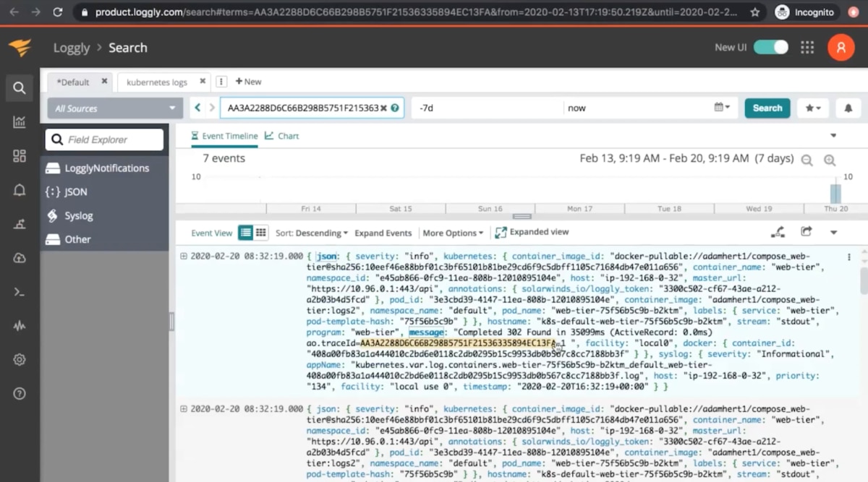Open Live Tail from the sidebar

[19, 292]
